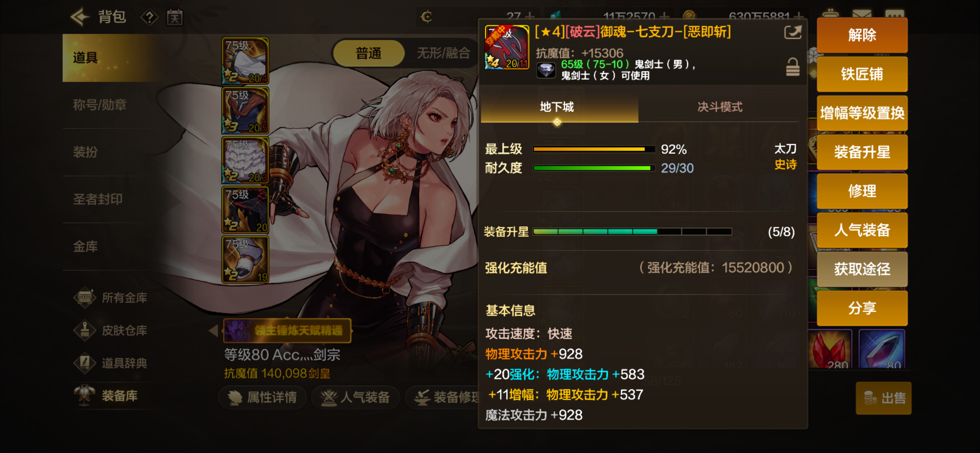The width and height of the screenshot is (980, 453).
Task: Select the first 75级 equipment thumbnail
Action: click(x=245, y=61)
